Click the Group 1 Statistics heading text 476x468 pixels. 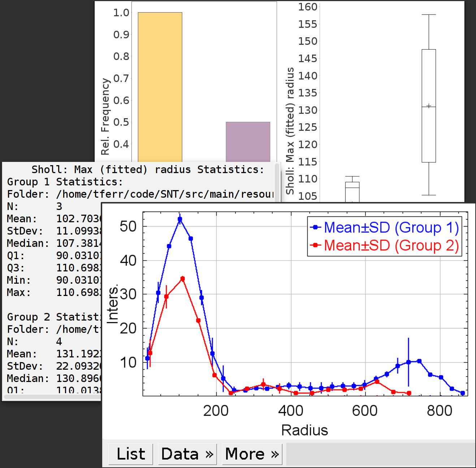pos(65,182)
